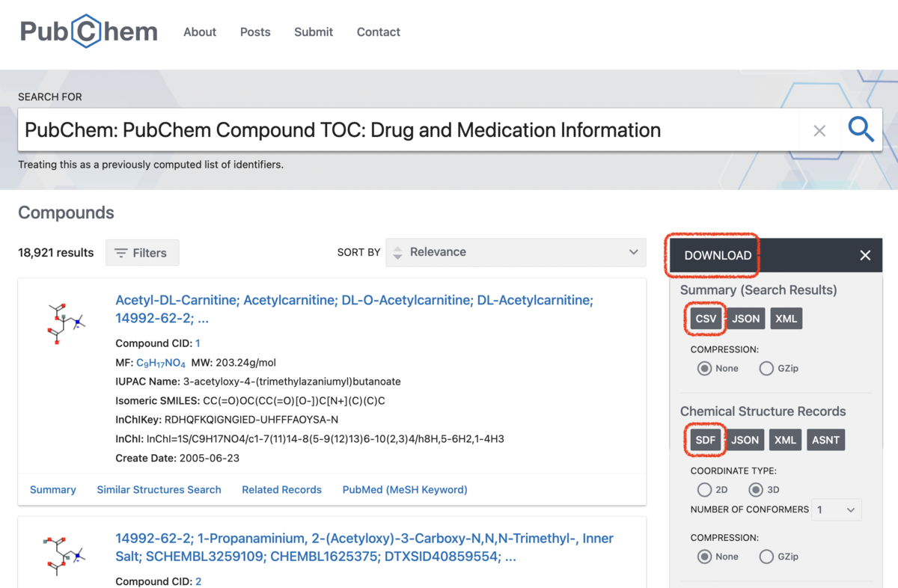Open the About page
Viewport: 898px width, 588px height.
pos(200,32)
